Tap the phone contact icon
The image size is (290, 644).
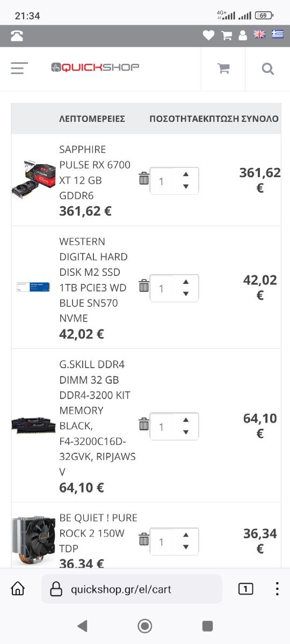click(x=17, y=35)
